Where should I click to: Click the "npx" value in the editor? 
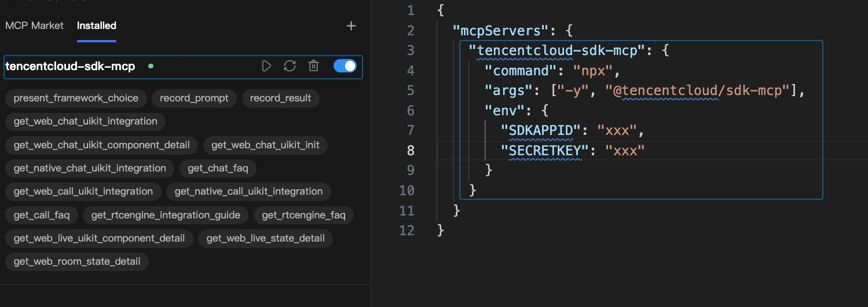[593, 71]
